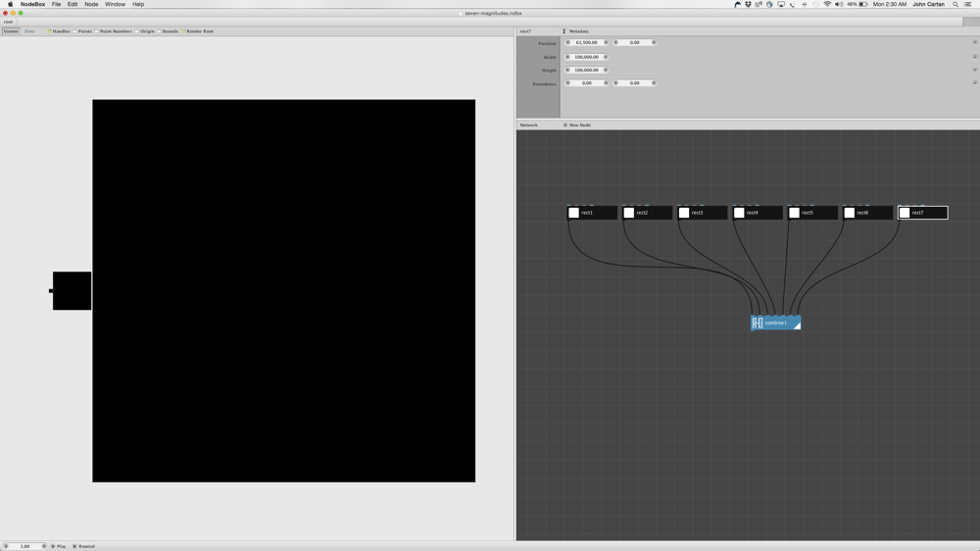Click John Cartan user menu
This screenshot has width=980, height=551.
click(x=928, y=4)
